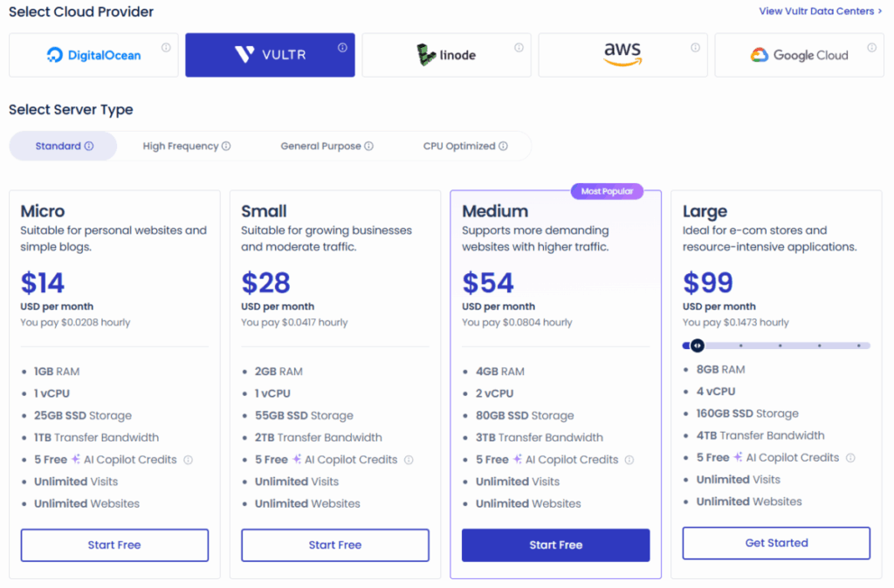Viewport: 894px width, 588px height.
Task: Select the General Purpose server type
Action: tap(320, 146)
